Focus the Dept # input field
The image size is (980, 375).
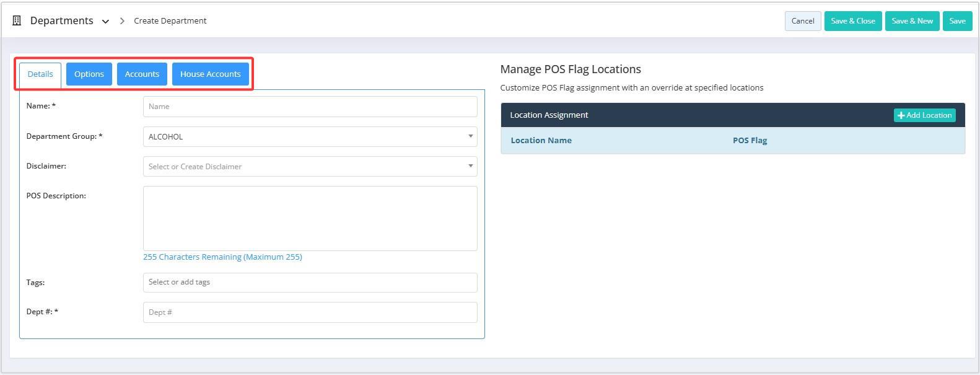pyautogui.click(x=310, y=312)
